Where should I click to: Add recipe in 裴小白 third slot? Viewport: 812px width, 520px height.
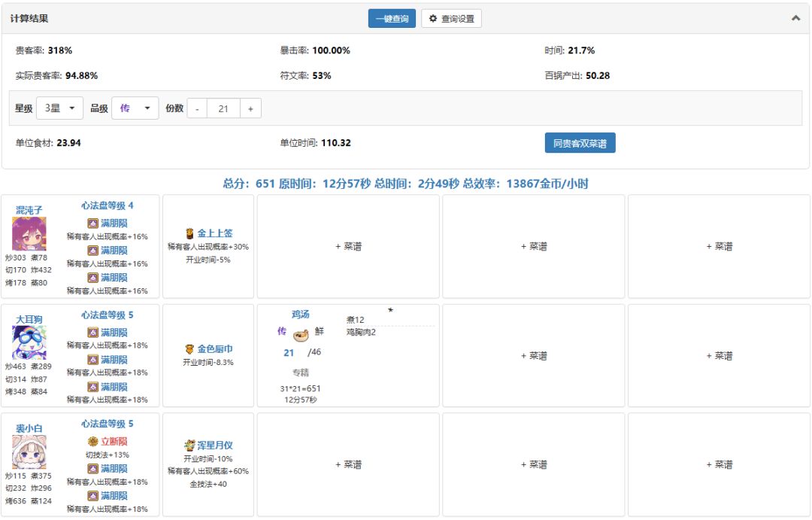pyautogui.click(x=719, y=464)
